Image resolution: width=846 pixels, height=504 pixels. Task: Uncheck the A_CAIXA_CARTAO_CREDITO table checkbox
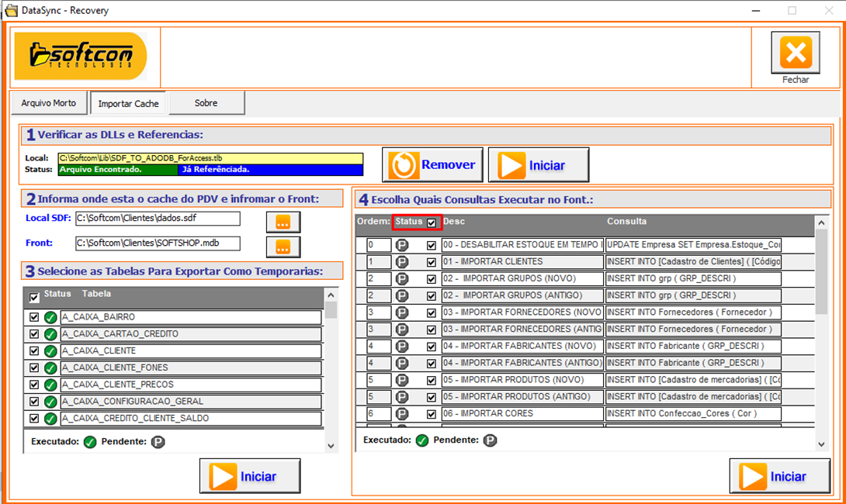click(34, 334)
